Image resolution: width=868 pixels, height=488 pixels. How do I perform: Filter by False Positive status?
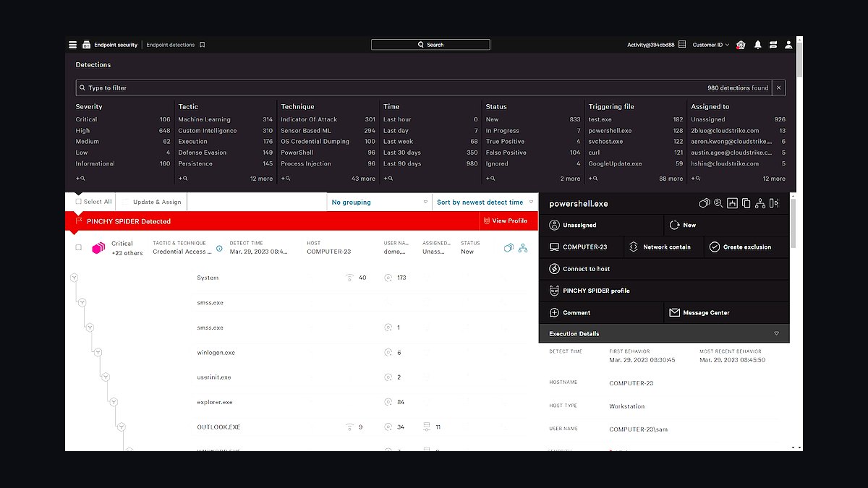[x=533, y=153]
